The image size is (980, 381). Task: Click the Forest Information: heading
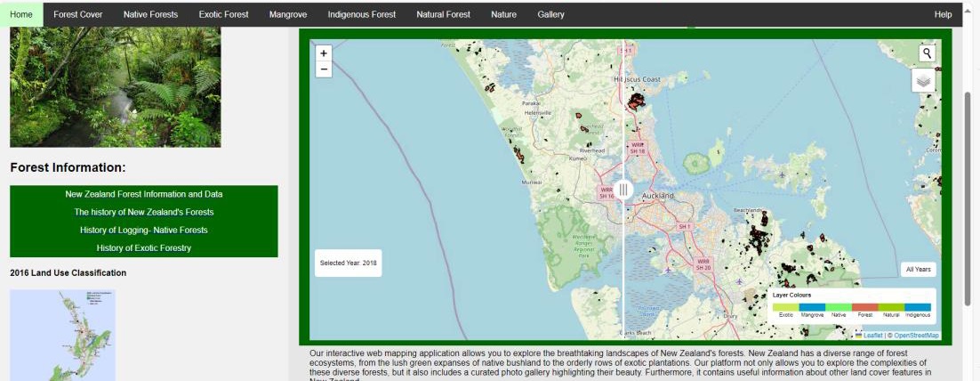(x=68, y=167)
